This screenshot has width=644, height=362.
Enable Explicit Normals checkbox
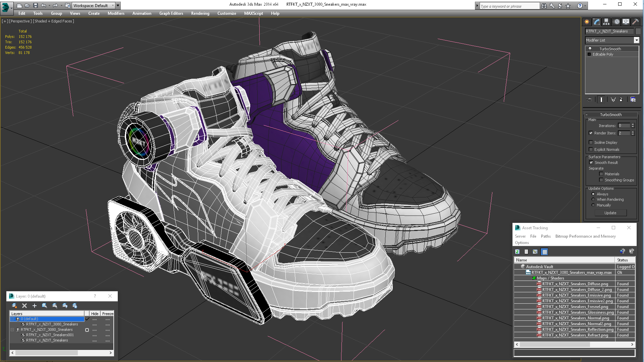click(x=591, y=149)
